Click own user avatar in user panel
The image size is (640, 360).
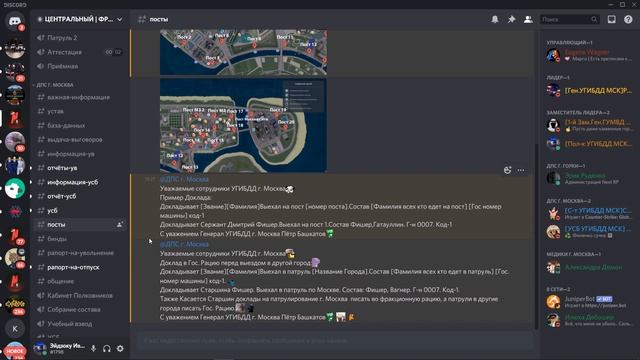40,348
